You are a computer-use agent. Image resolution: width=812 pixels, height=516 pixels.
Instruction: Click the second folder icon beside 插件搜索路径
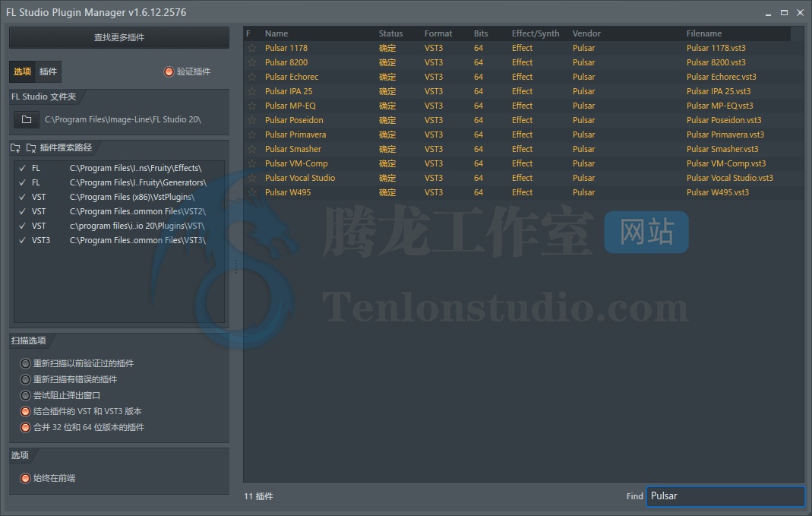tap(31, 147)
